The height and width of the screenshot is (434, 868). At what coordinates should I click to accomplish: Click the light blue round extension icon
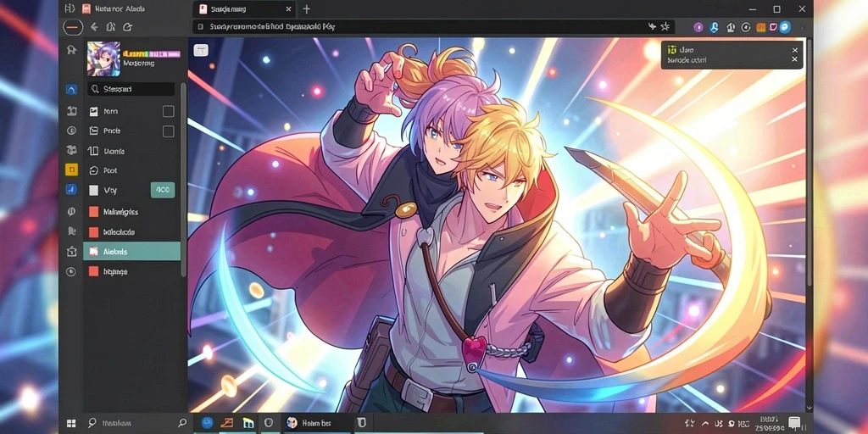785,26
